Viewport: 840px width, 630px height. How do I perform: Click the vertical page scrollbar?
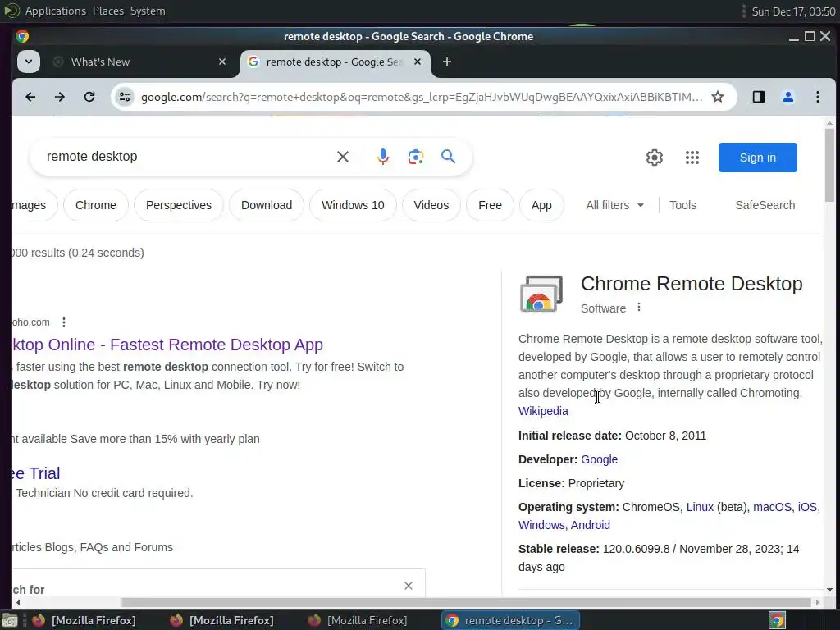(829, 166)
